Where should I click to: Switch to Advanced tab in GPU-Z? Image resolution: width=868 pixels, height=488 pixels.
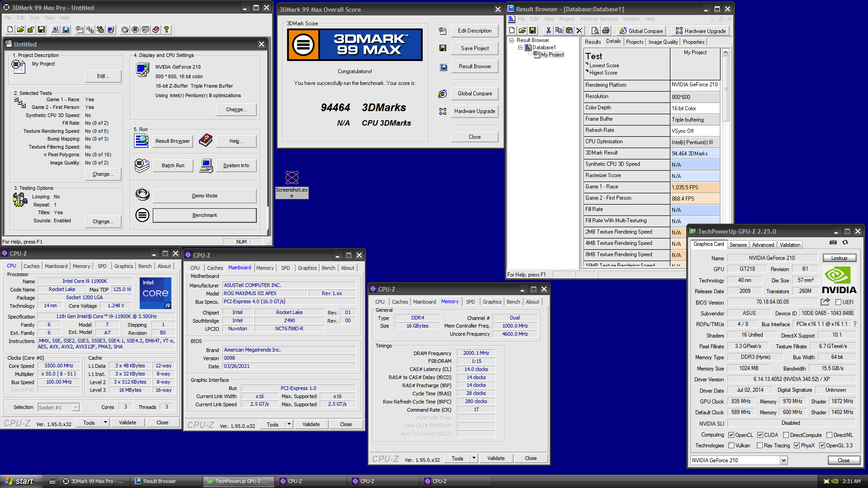(763, 244)
